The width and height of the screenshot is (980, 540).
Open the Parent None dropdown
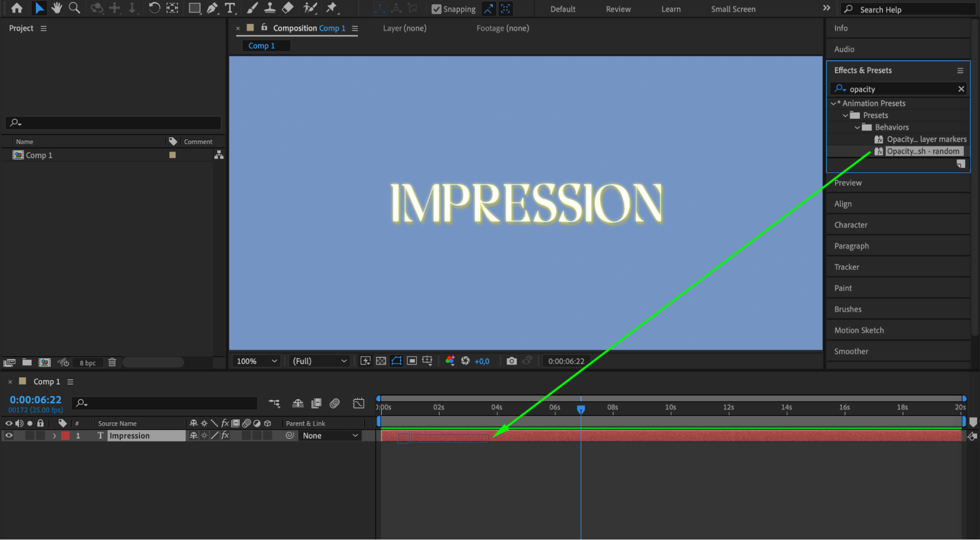pos(330,436)
